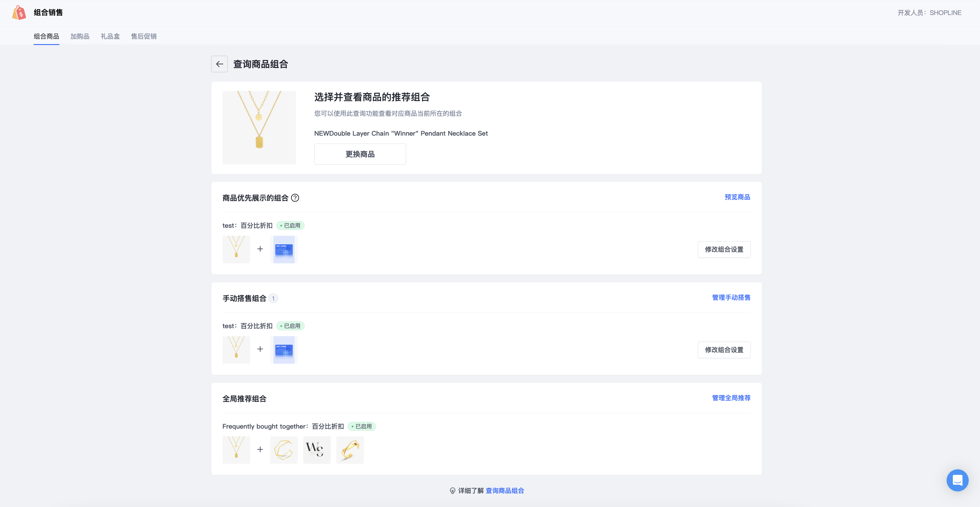The height and width of the screenshot is (507, 980).
Task: Click the gold cuff ring thumbnail
Action: coord(350,450)
